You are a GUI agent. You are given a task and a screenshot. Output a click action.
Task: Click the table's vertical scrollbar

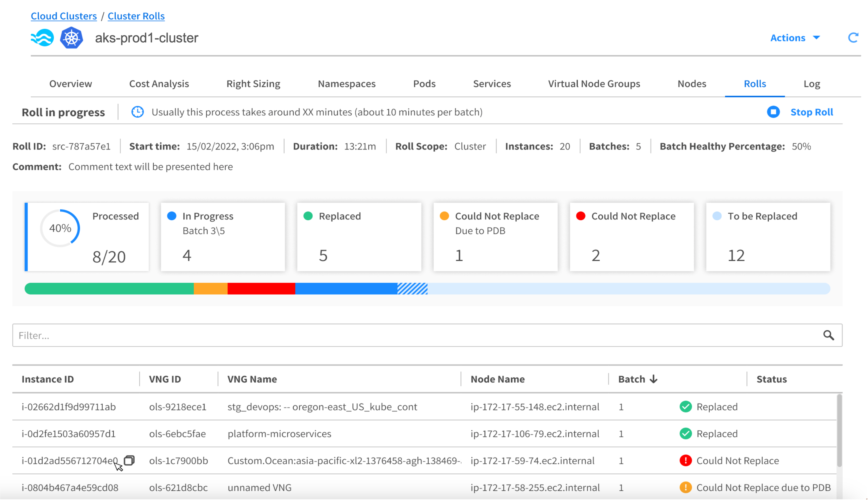(x=839, y=431)
